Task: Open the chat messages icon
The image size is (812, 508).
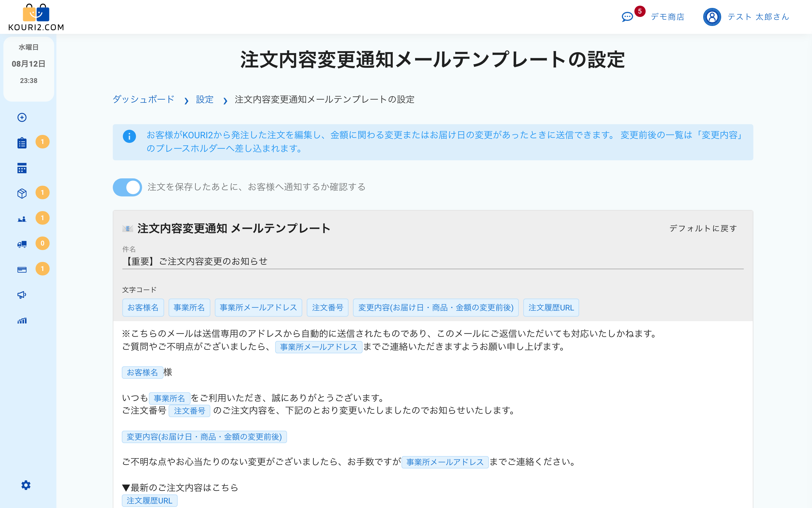Action: (627, 17)
